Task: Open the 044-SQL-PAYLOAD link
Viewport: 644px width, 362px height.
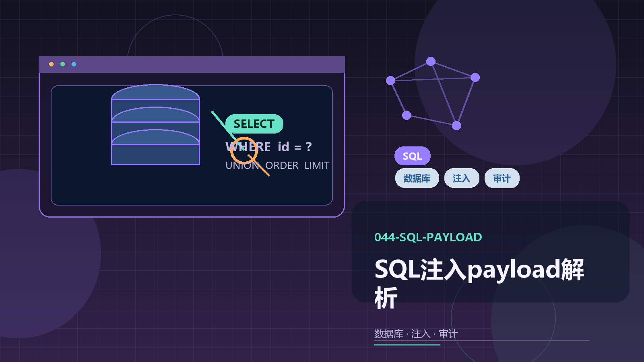Action: tap(428, 237)
